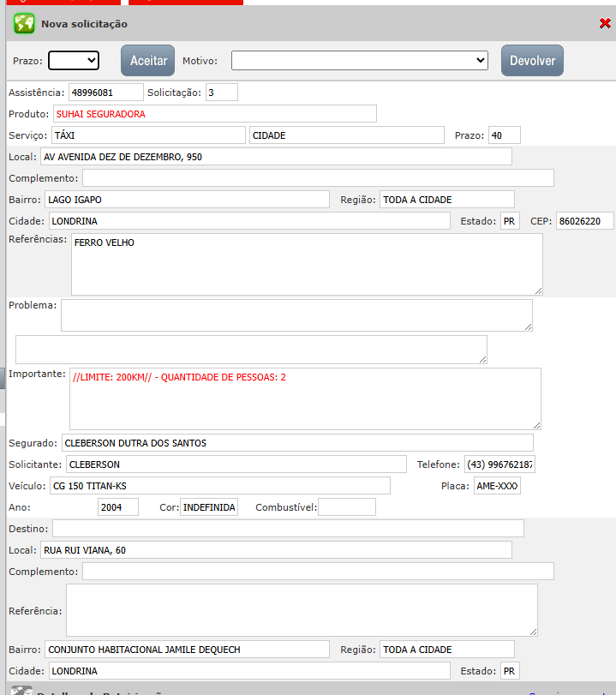
Task: Expand the Motivo dropdown list
Action: 360,60
